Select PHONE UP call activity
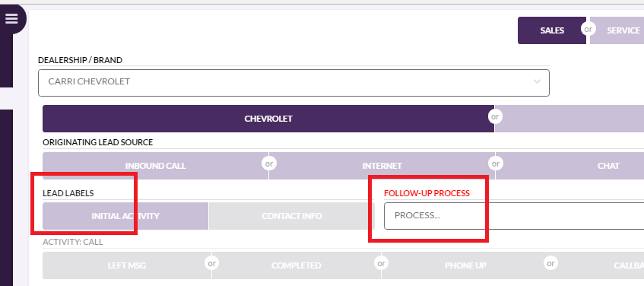The height and width of the screenshot is (286, 644). tap(466, 265)
